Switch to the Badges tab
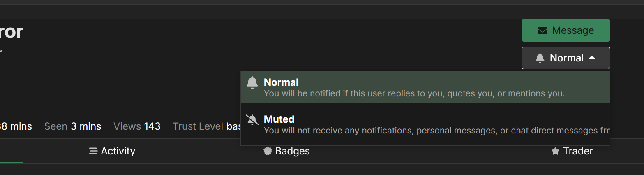Screen dimensions: 644x175 [292, 152]
